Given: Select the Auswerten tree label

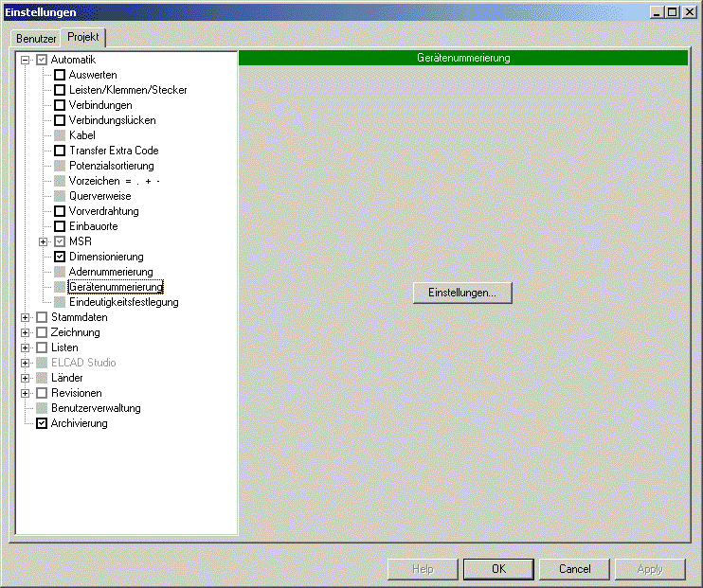Looking at the screenshot, I should (93, 75).
